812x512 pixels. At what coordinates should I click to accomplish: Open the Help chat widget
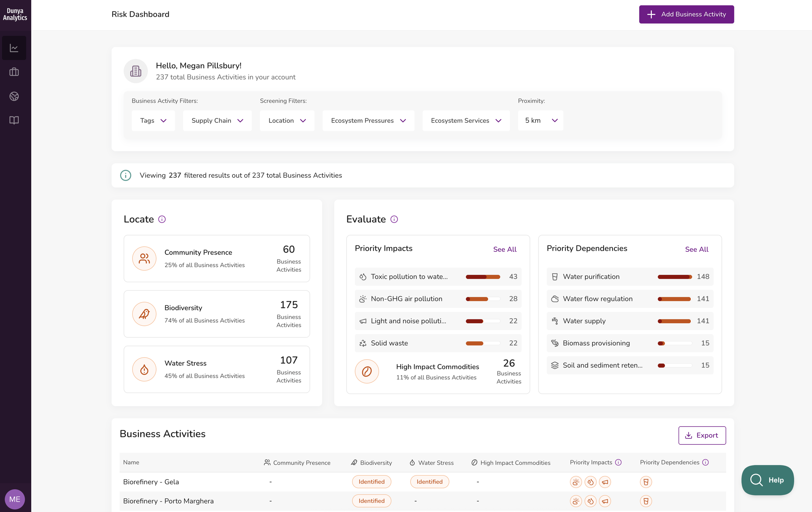click(x=767, y=480)
